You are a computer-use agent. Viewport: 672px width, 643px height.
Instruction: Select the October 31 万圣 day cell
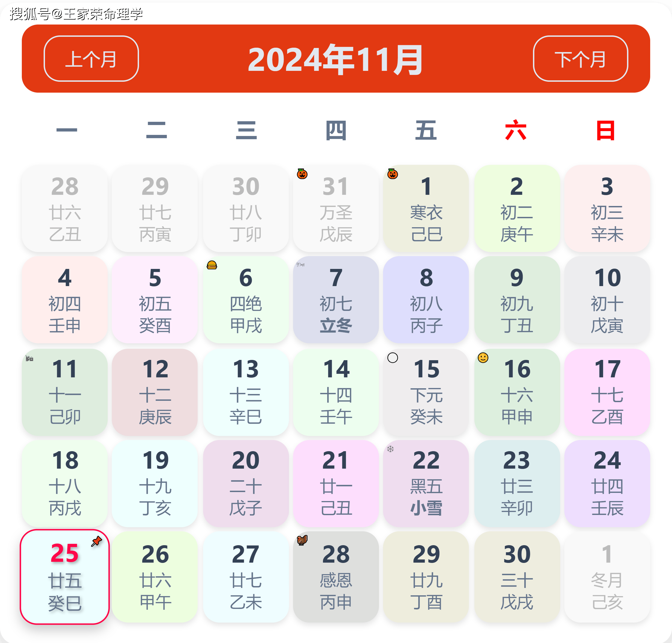coord(336,208)
